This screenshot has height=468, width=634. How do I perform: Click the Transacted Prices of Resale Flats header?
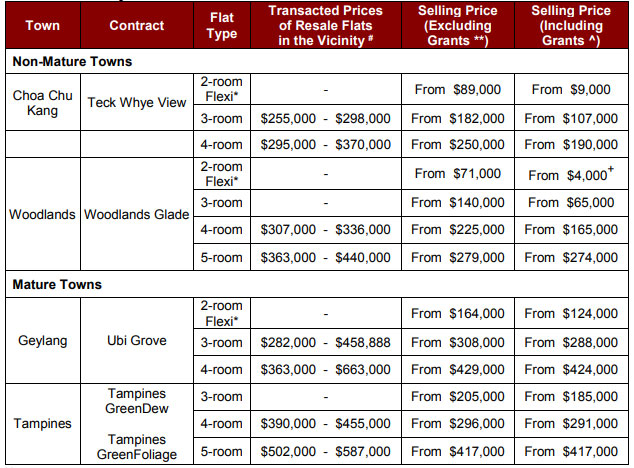tap(325, 25)
